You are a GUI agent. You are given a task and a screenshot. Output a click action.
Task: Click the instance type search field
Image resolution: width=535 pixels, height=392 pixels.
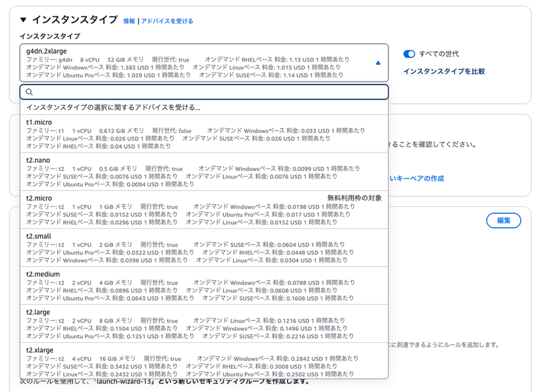click(204, 92)
